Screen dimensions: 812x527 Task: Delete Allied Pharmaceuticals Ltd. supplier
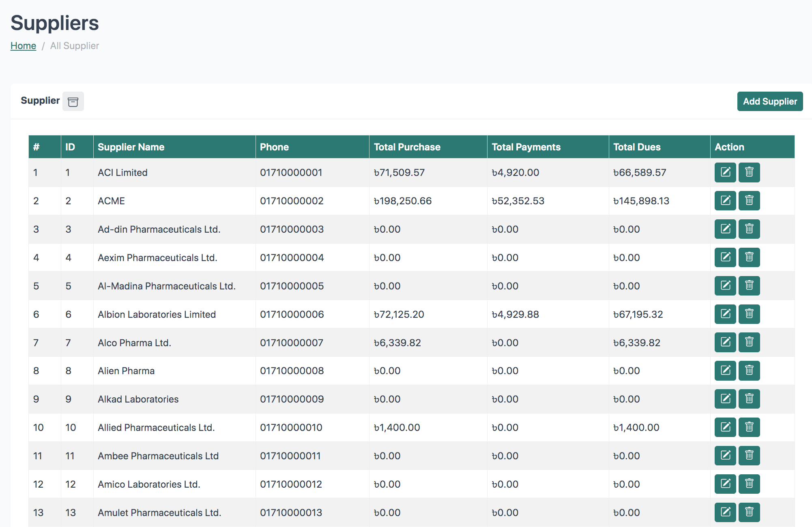[749, 427]
